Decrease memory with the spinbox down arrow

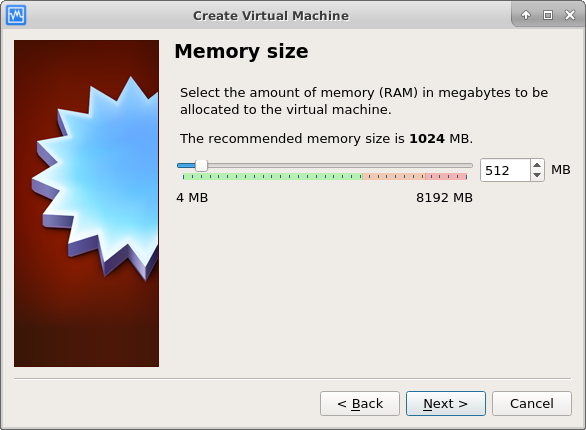[x=537, y=175]
